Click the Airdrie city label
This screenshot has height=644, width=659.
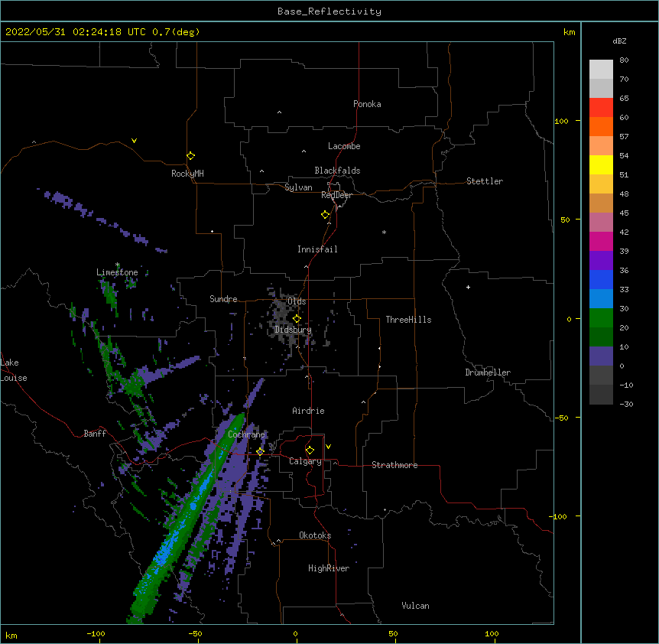(x=308, y=411)
